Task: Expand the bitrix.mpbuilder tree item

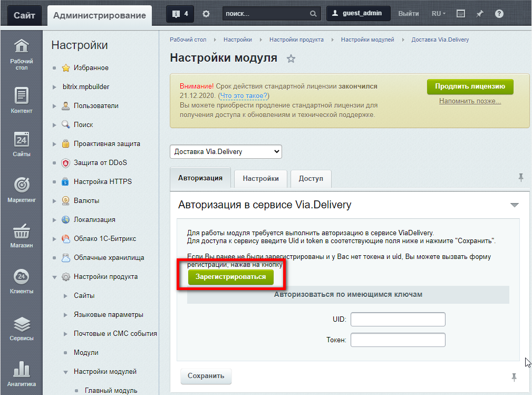Action: pyautogui.click(x=54, y=87)
